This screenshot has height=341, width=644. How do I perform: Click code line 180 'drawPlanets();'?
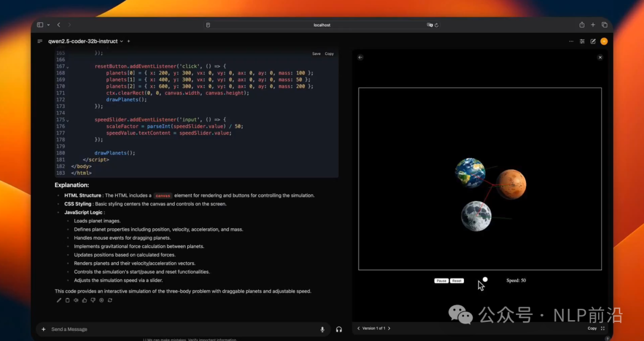coord(115,153)
